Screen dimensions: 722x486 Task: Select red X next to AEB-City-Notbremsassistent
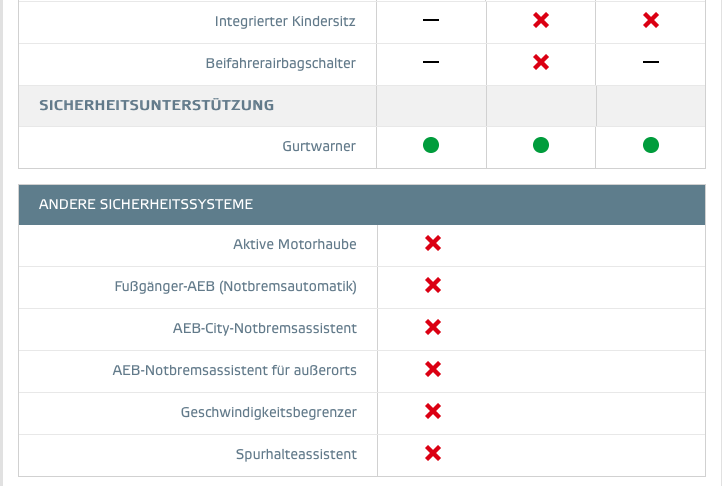coord(433,327)
